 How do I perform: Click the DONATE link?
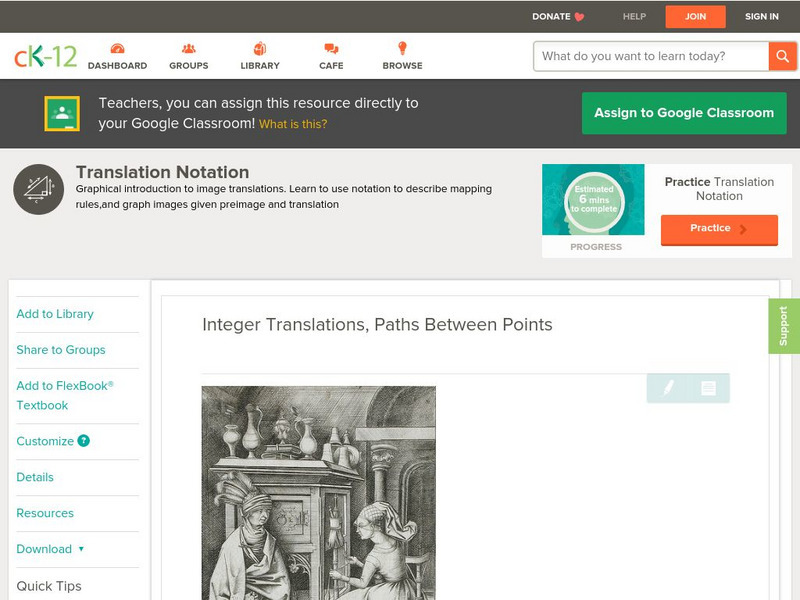point(551,17)
